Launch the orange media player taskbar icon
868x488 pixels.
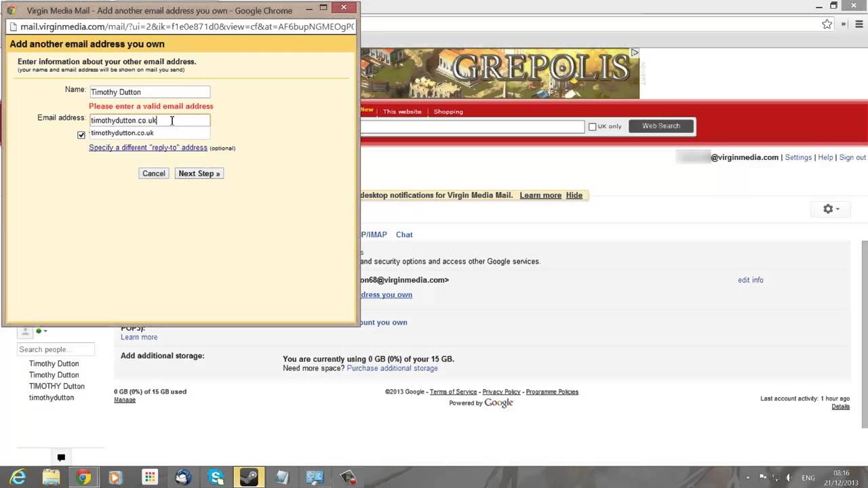pyautogui.click(x=115, y=477)
